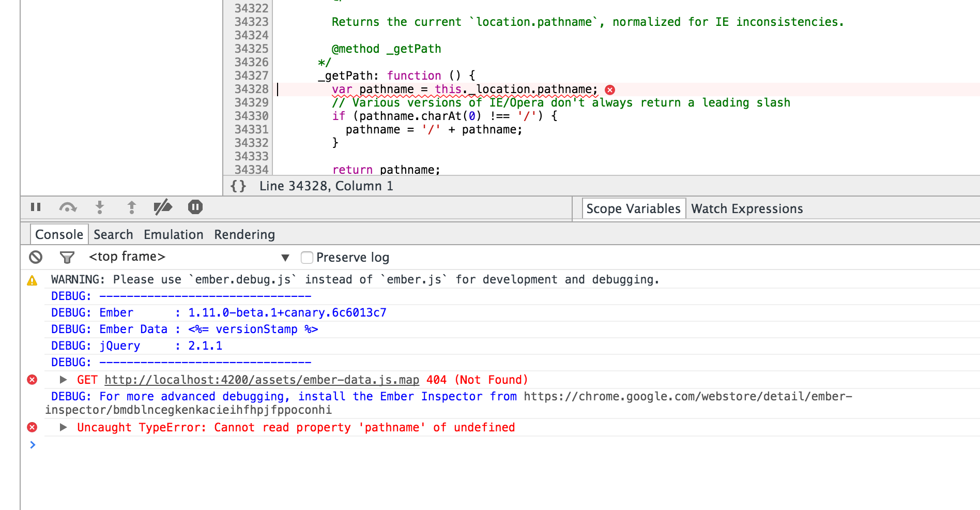Open the Search drawer tab

coord(113,234)
